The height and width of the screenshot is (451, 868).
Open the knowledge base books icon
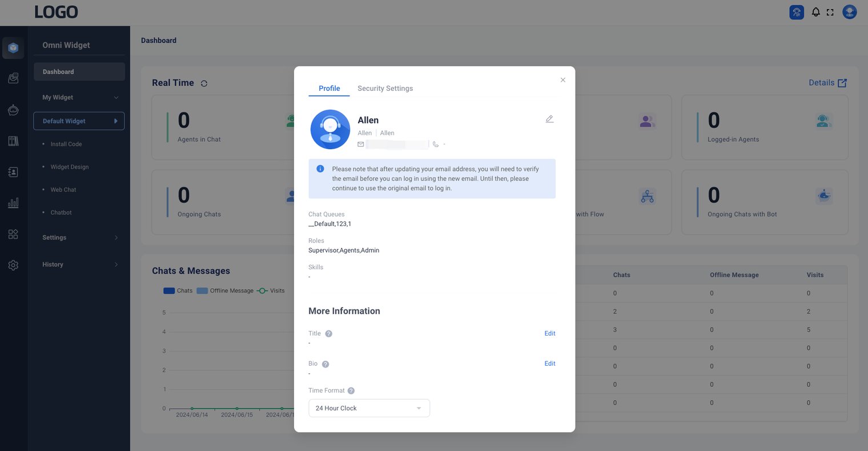coord(13,141)
